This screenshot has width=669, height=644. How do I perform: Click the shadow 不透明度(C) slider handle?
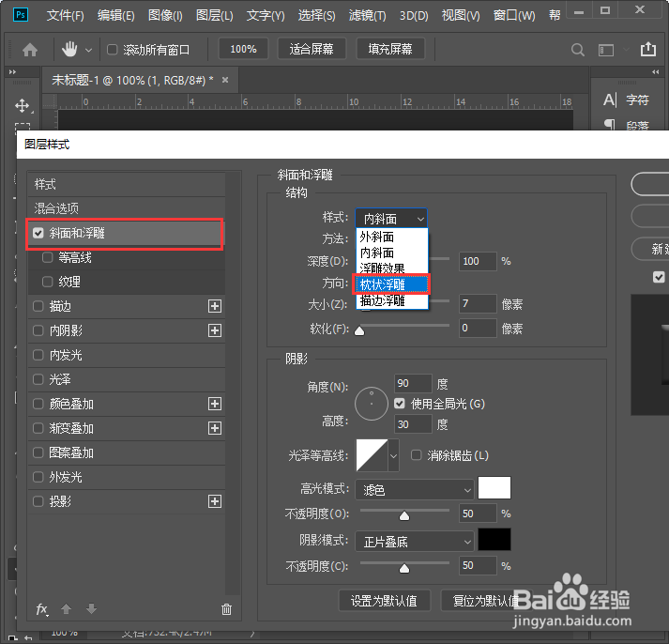click(404, 569)
